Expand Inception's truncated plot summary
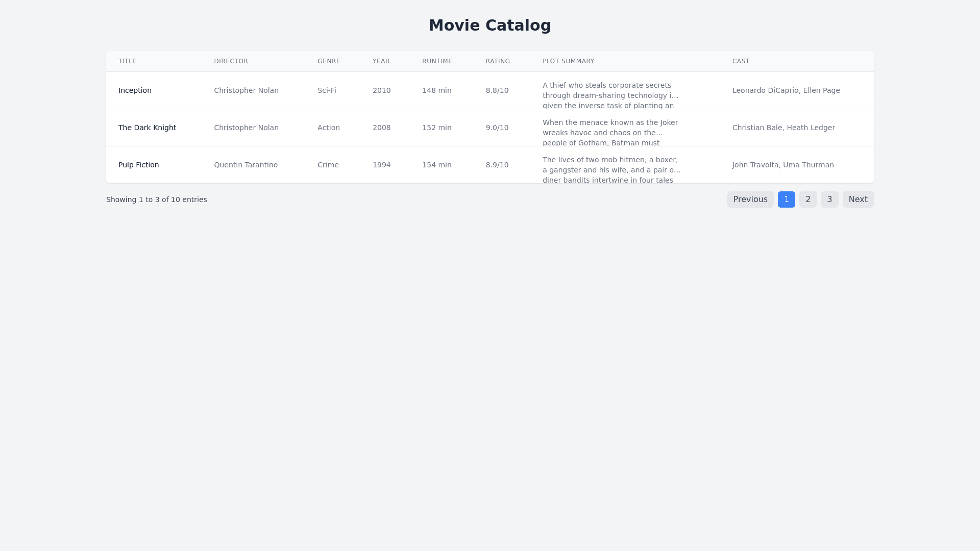The image size is (980, 551). click(610, 95)
